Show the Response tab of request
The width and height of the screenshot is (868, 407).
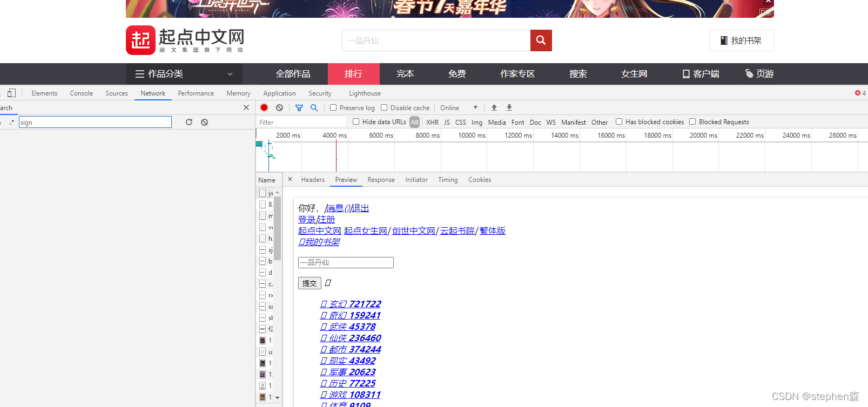click(381, 180)
